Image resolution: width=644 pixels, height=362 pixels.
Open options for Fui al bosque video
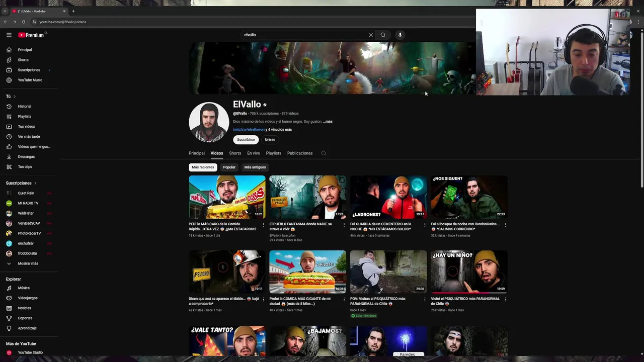[505, 225]
